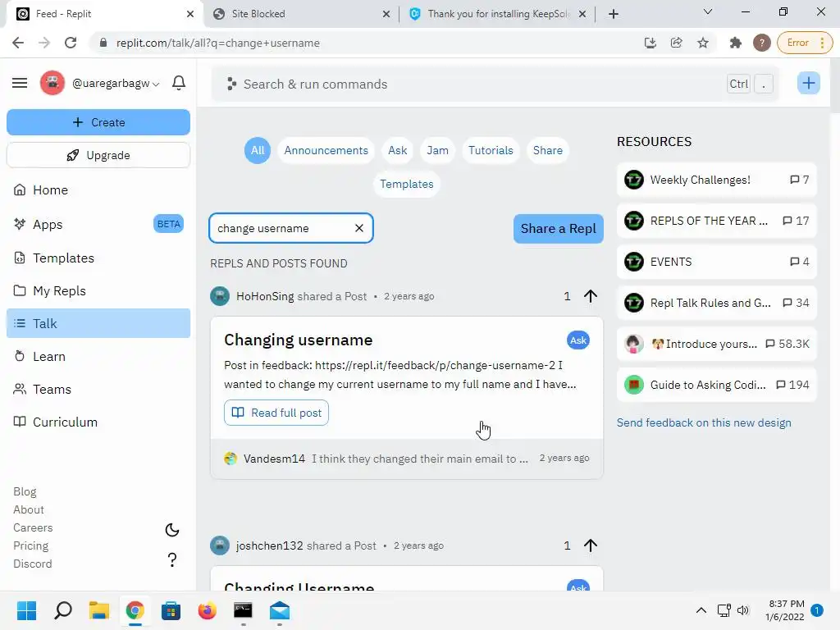Image resolution: width=840 pixels, height=630 pixels.
Task: Open Learn in sidebar
Action: 98,356
